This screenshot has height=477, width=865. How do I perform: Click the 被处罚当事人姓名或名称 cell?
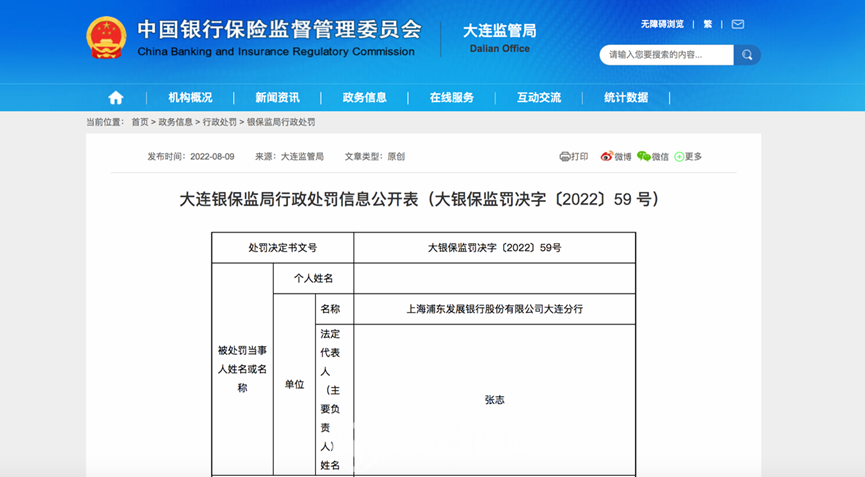243,369
